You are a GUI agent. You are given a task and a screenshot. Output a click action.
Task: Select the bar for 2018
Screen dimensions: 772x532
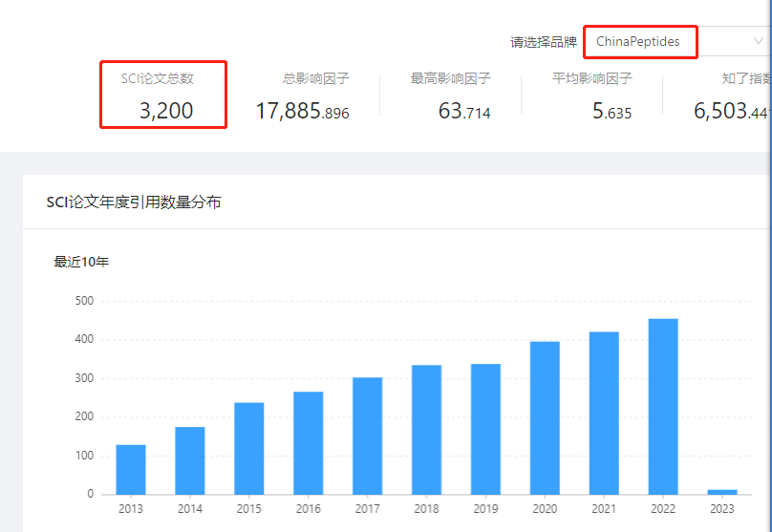427,430
